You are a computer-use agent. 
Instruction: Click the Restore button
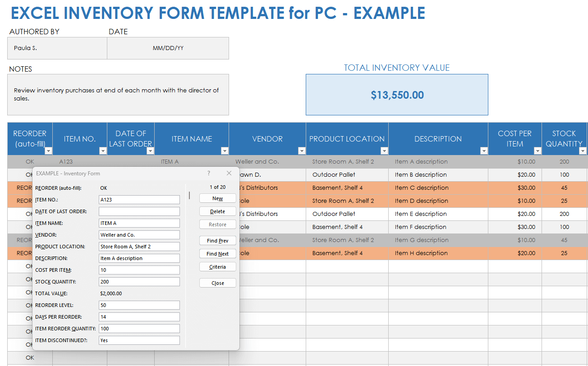(217, 224)
